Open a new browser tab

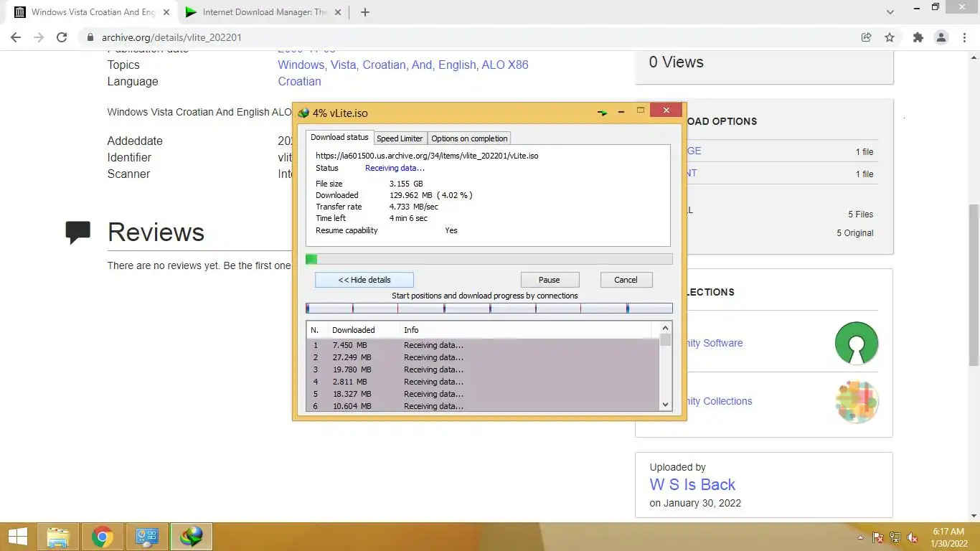[x=364, y=12]
